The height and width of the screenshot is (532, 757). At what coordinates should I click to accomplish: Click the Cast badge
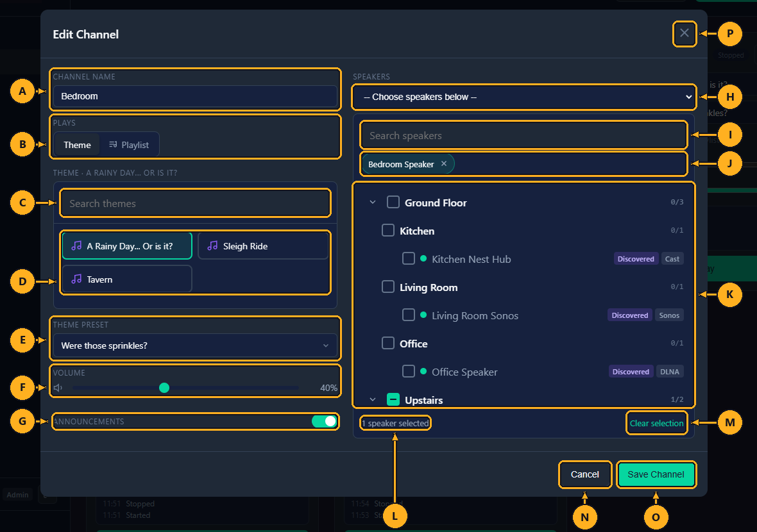[x=672, y=259]
